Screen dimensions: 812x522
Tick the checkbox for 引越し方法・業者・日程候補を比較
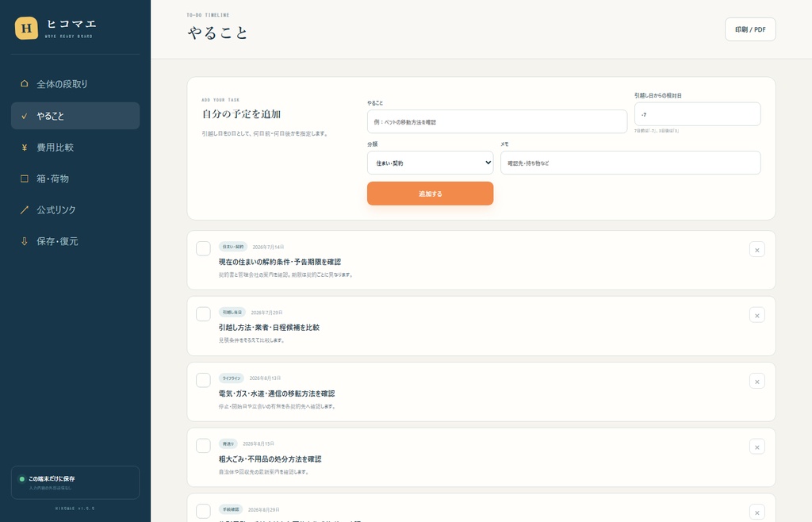204,314
